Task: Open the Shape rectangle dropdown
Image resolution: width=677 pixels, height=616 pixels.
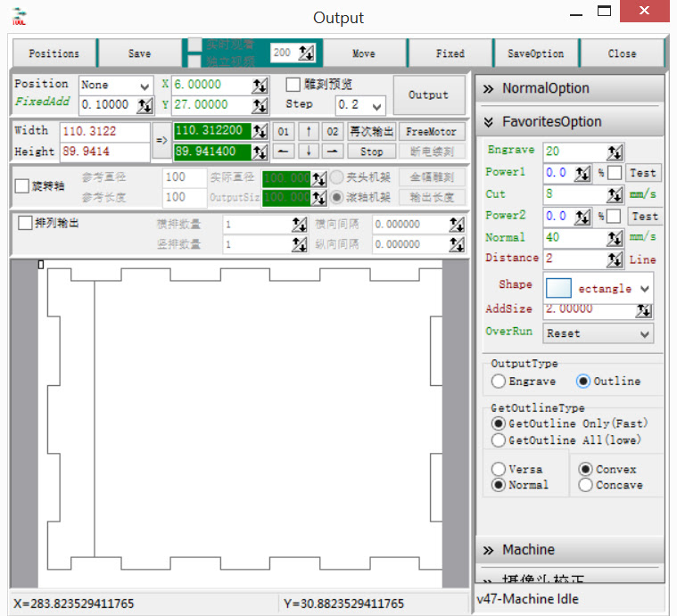Action: (x=599, y=288)
